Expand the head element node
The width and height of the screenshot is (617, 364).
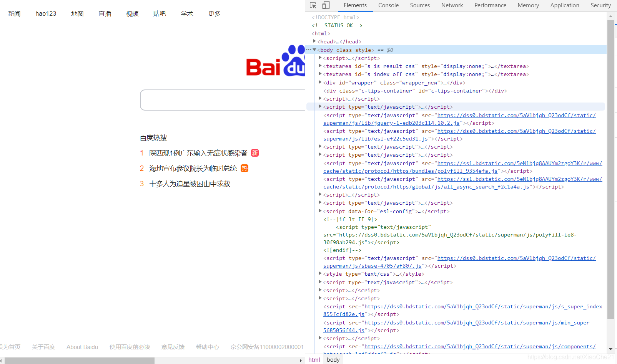(314, 41)
